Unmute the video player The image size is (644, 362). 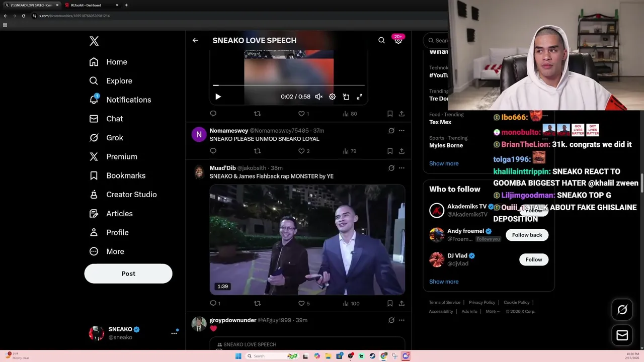(318, 97)
